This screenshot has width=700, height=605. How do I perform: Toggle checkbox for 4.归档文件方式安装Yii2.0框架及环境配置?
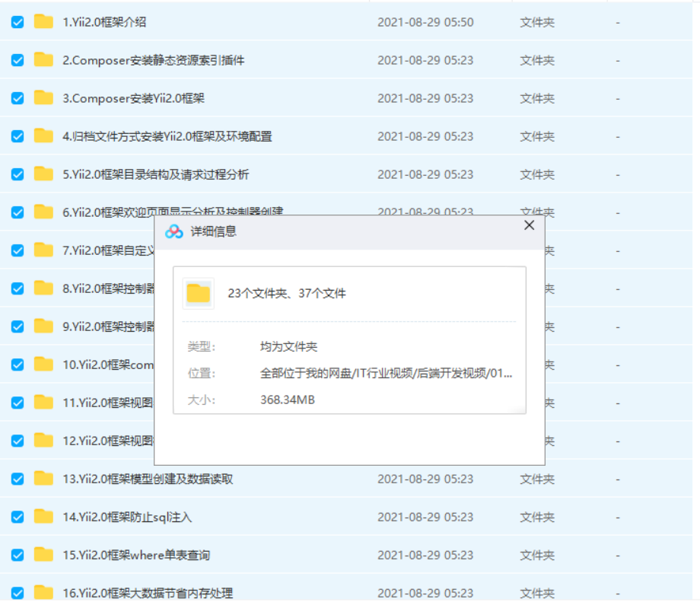(x=17, y=136)
